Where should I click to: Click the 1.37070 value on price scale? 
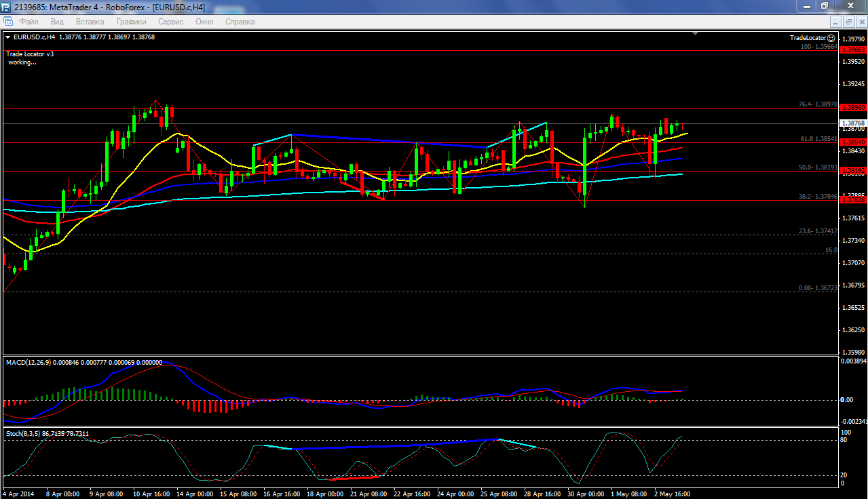pos(854,262)
